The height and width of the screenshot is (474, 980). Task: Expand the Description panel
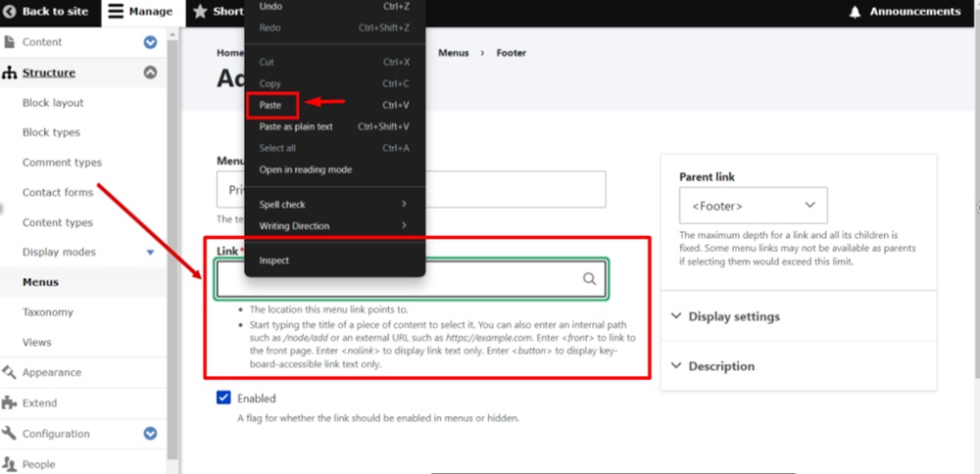click(x=798, y=366)
